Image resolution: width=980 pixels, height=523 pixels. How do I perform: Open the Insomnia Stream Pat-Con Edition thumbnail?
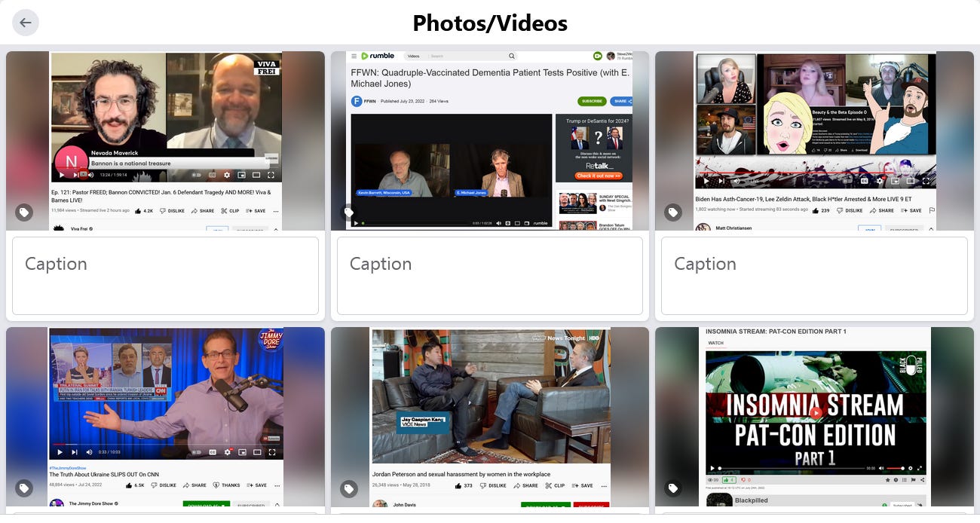814,417
